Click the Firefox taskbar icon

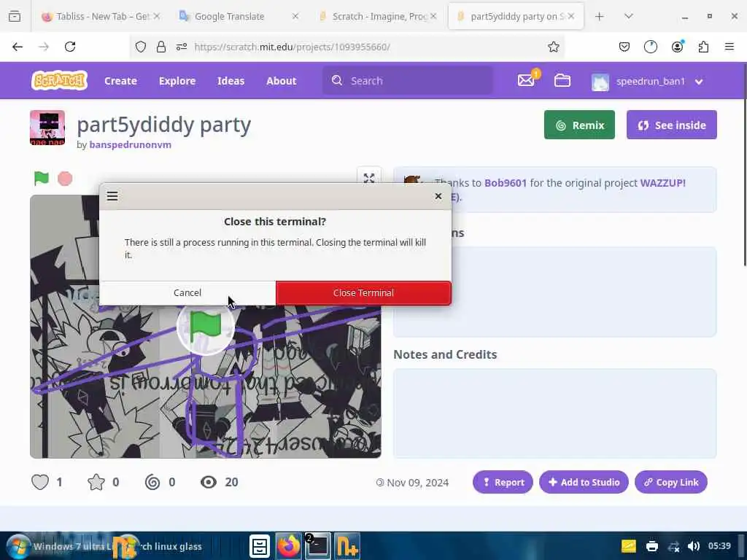tap(289, 546)
